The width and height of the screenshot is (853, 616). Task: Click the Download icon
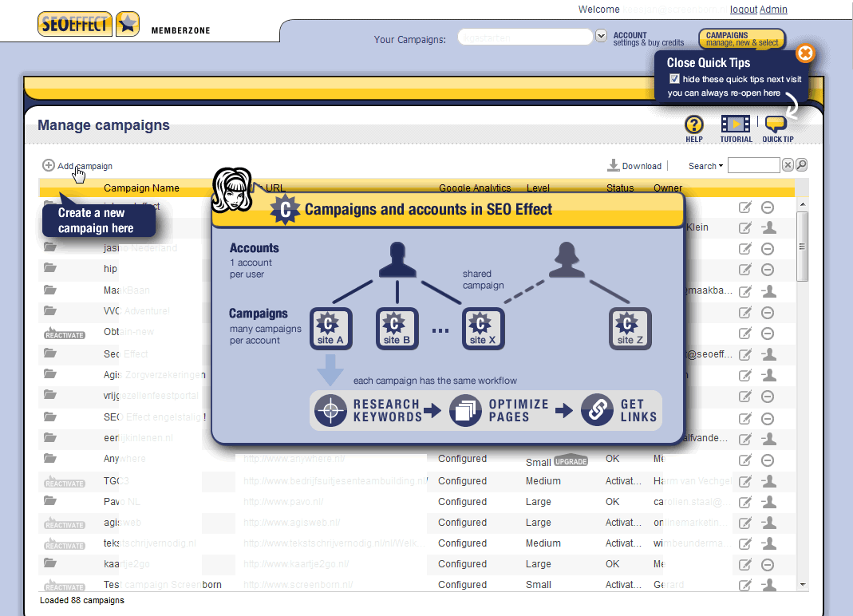pyautogui.click(x=611, y=165)
